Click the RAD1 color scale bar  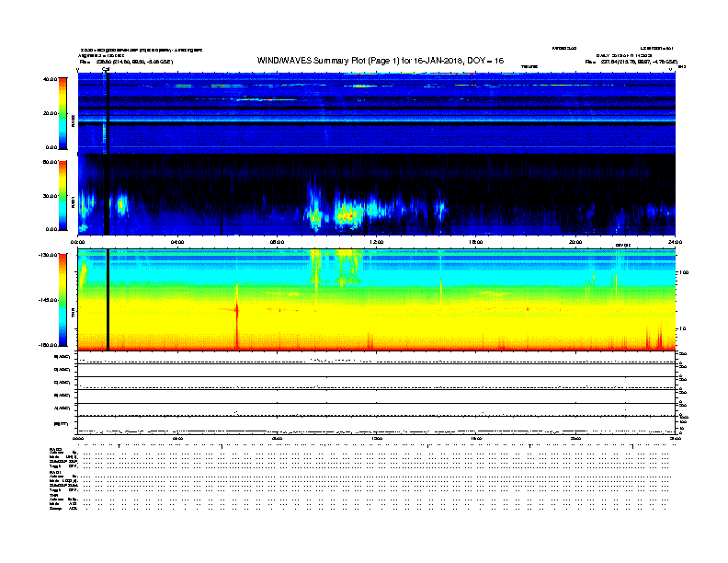[63, 196]
